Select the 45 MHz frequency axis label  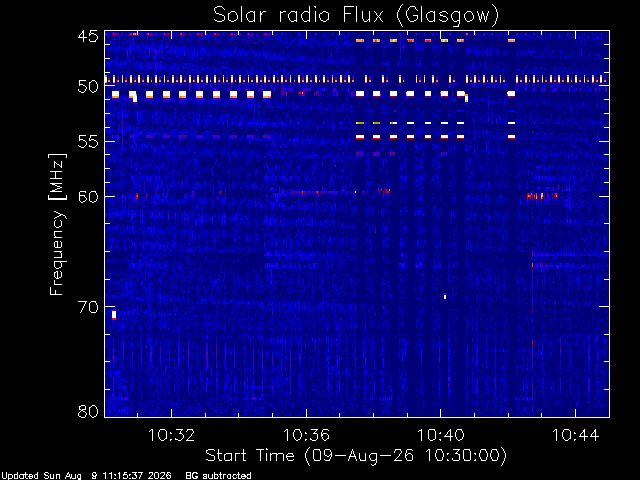[x=88, y=36]
